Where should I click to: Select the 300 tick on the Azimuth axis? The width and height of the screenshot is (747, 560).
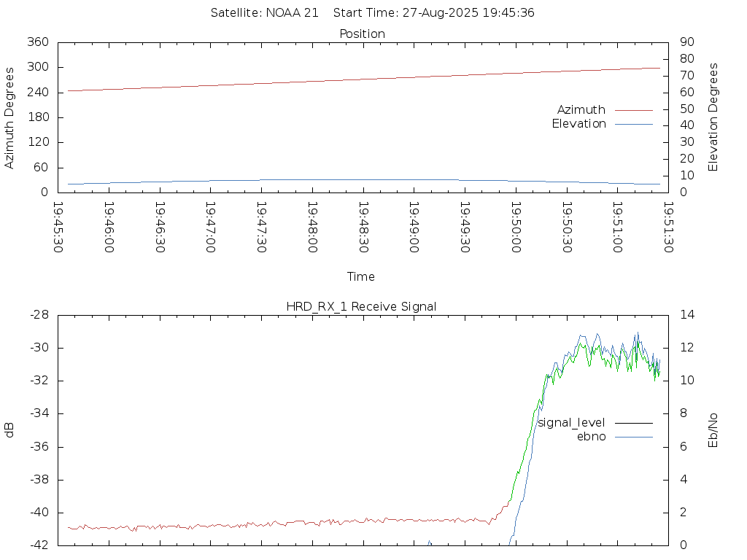[38, 67]
